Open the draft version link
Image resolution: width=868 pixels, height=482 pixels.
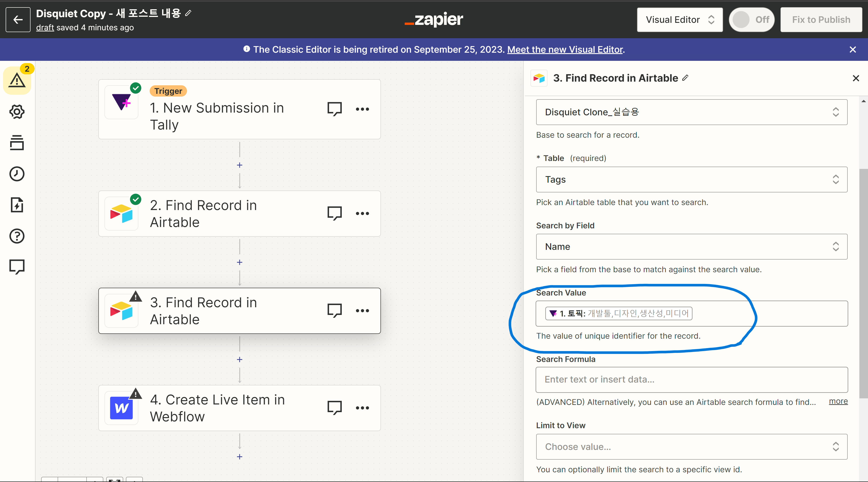(45, 28)
